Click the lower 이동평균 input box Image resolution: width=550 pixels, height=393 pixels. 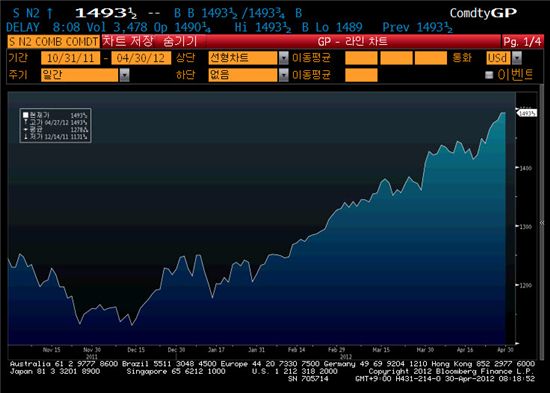361,75
